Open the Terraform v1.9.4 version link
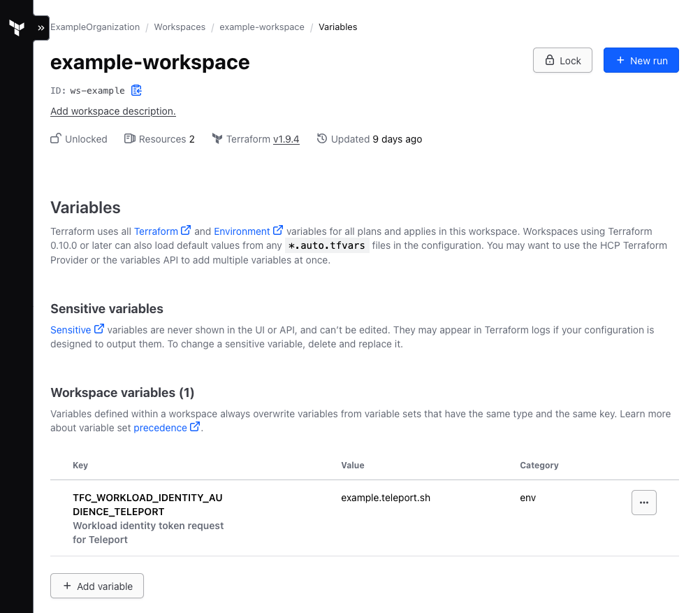The width and height of the screenshot is (700, 613). (x=286, y=138)
